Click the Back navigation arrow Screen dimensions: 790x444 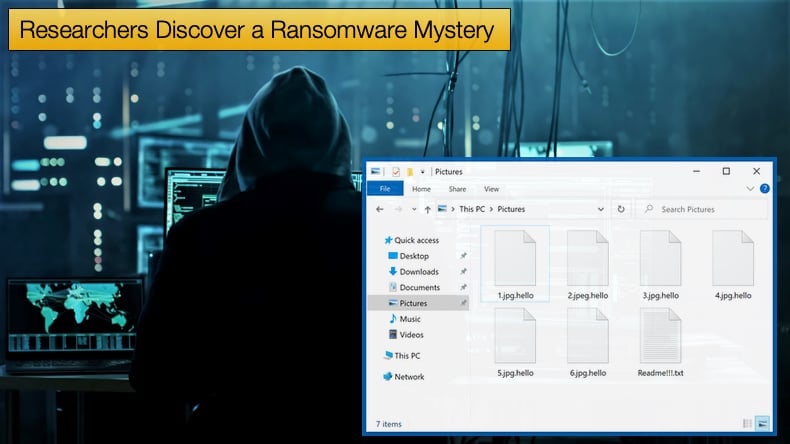pyautogui.click(x=380, y=209)
